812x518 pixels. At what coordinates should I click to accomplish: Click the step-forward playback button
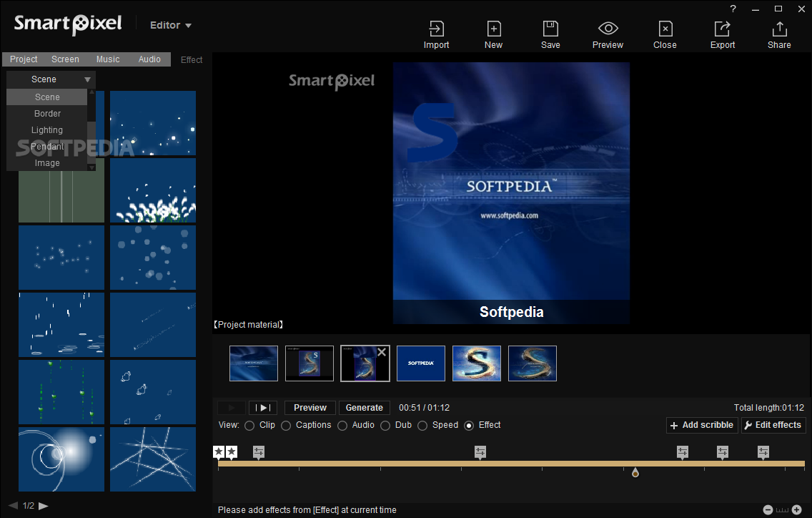click(263, 408)
